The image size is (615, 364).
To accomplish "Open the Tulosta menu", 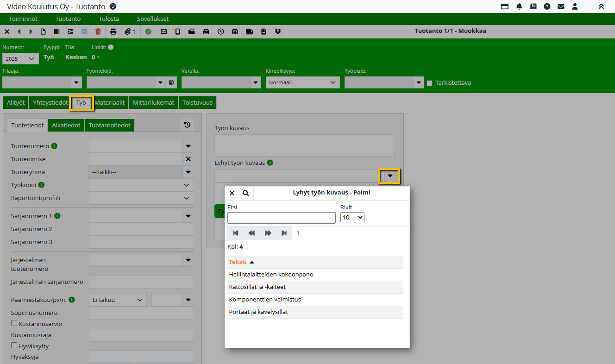I will (109, 19).
